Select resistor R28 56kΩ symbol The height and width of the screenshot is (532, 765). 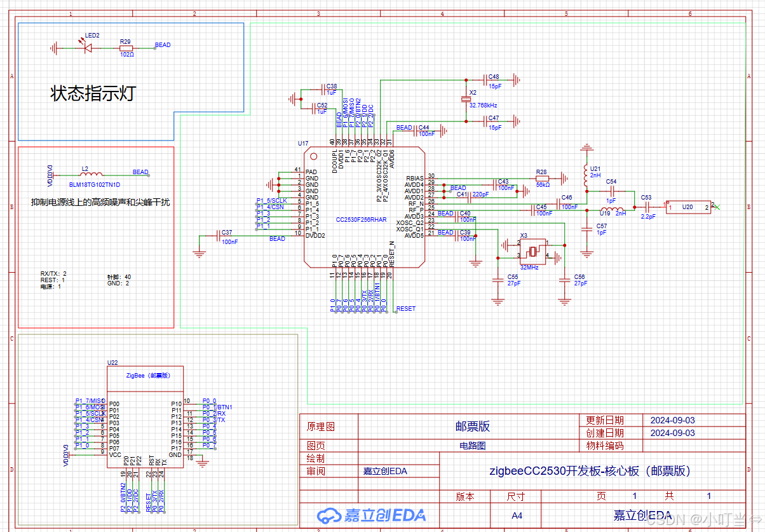click(x=542, y=178)
